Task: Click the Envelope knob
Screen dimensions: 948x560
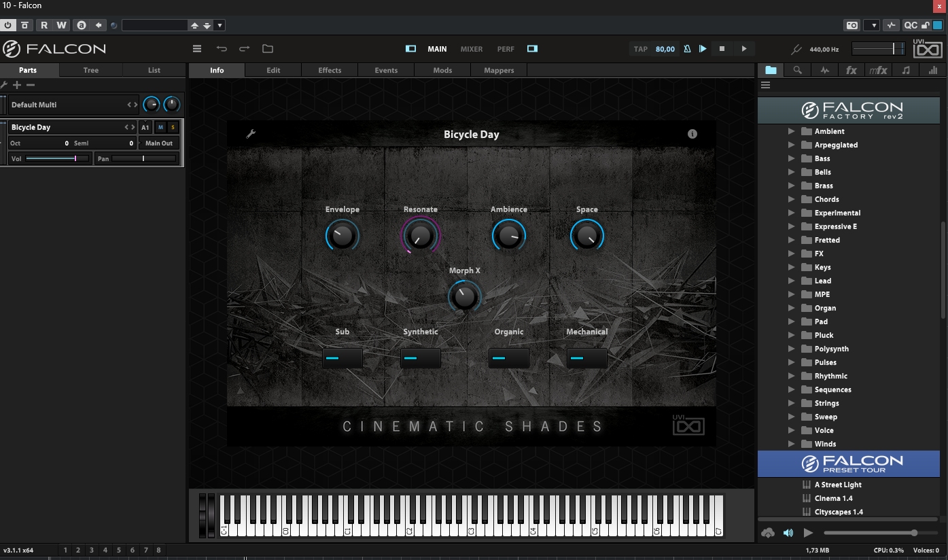Action: pos(343,236)
